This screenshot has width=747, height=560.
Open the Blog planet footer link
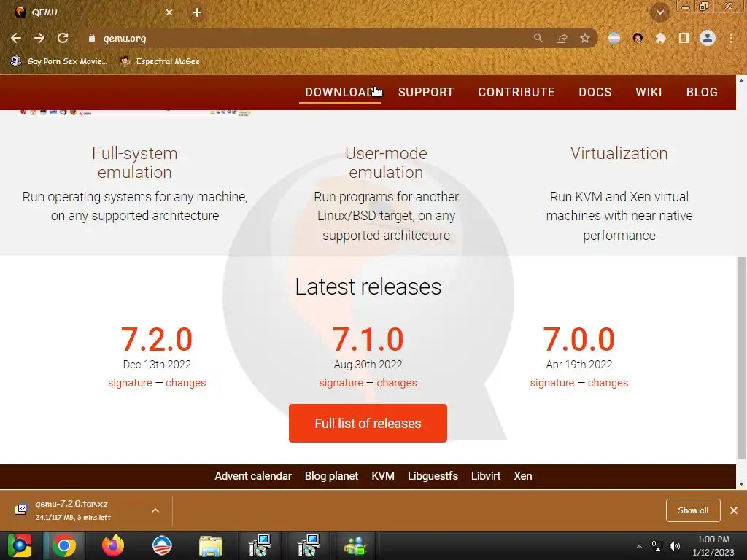pos(332,476)
